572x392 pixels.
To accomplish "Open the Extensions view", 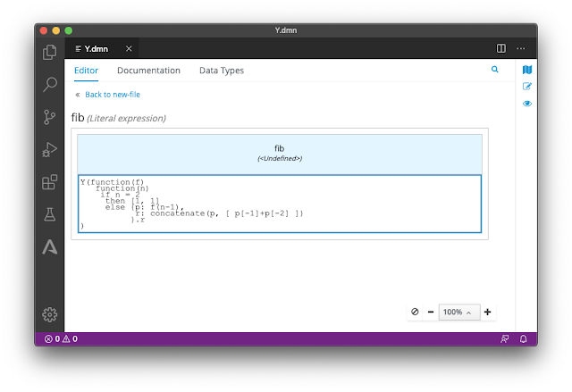I will click(50, 182).
